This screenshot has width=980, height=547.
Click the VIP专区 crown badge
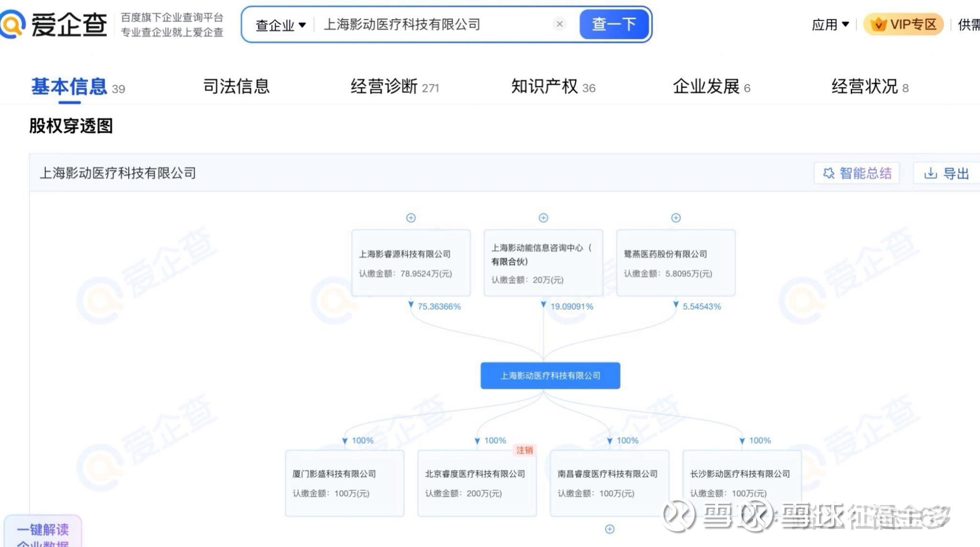[x=903, y=24]
